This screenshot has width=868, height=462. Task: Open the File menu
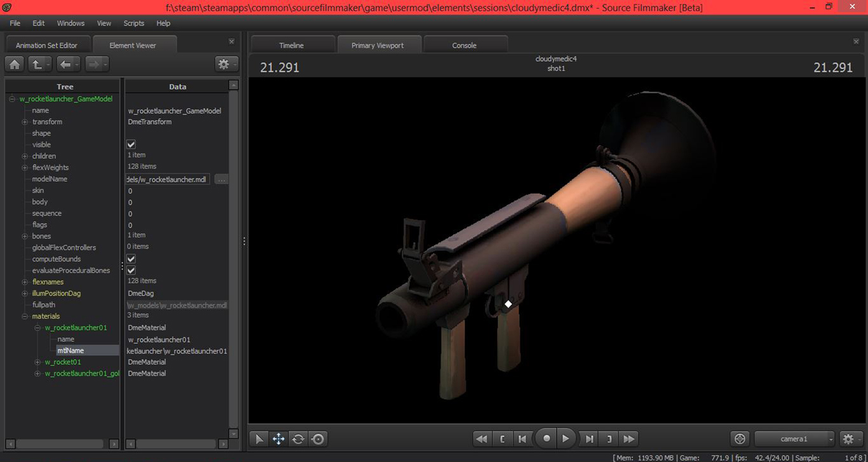pyautogui.click(x=15, y=23)
